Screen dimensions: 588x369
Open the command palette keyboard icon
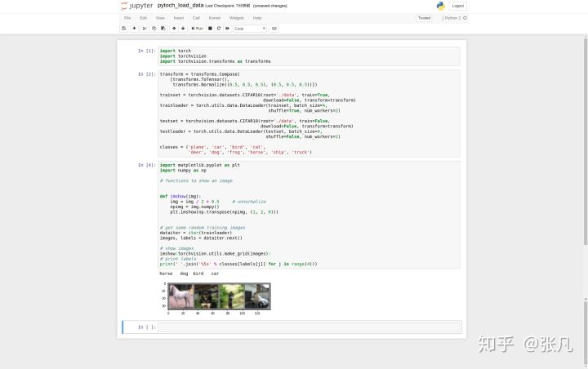(x=274, y=29)
